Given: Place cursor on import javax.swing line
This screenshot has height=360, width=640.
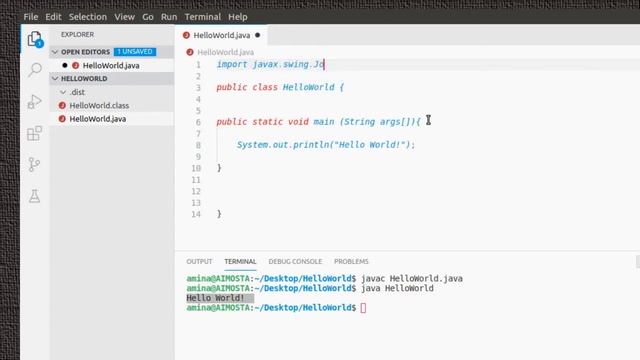Looking at the screenshot, I should point(270,64).
